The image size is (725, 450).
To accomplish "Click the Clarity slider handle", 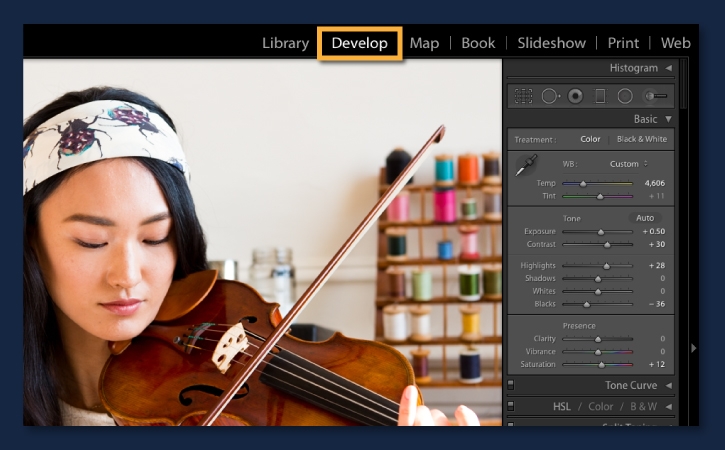I will (x=598, y=339).
